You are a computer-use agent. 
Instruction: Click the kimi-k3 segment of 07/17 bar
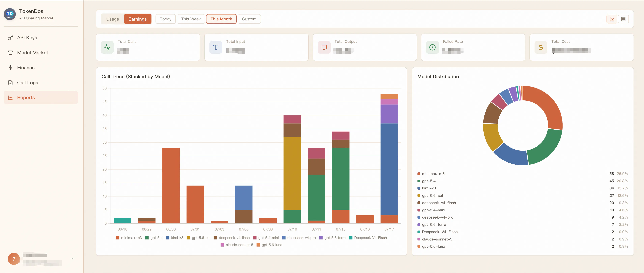click(389, 169)
